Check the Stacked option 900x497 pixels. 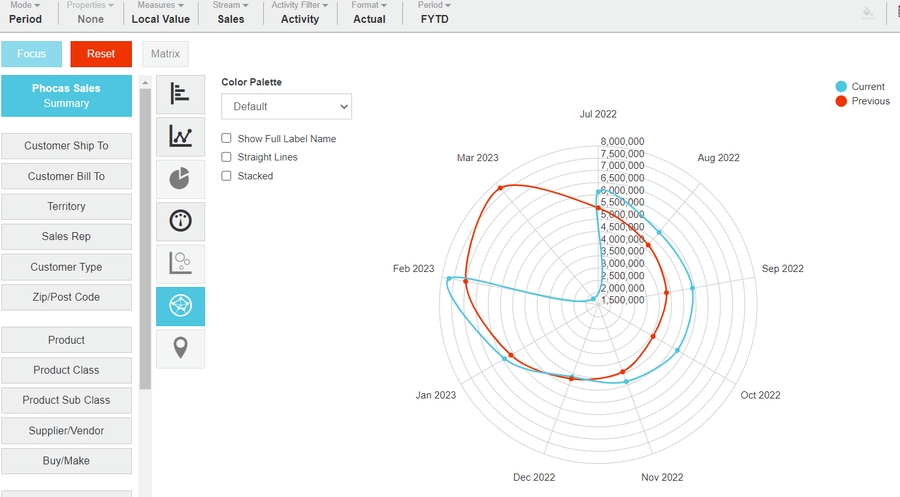click(x=227, y=176)
